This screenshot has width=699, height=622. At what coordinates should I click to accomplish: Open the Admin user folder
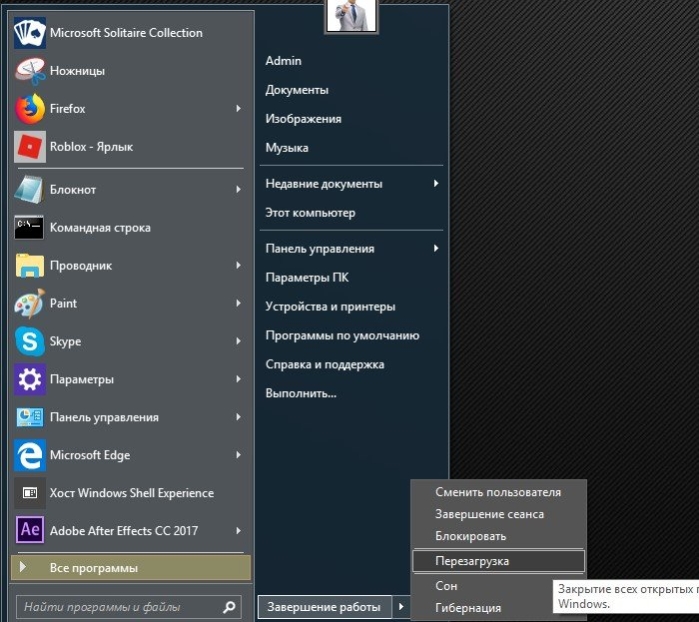(x=284, y=61)
